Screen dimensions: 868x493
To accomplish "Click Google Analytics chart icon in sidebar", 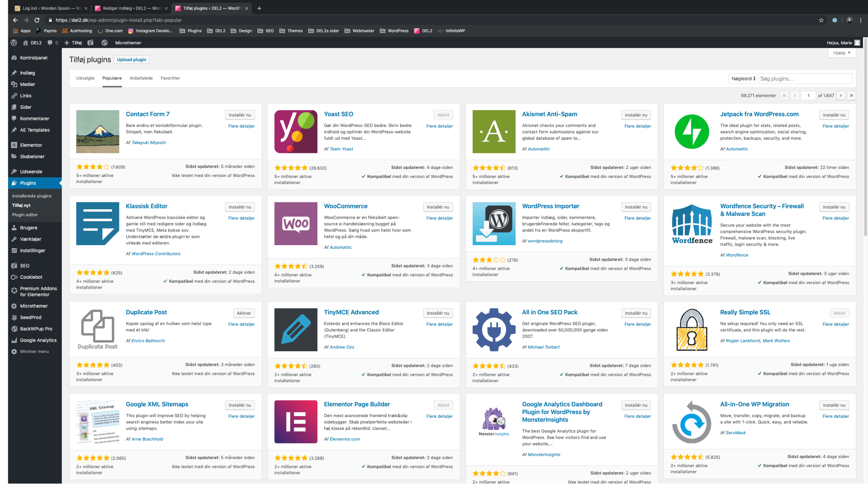I will click(x=14, y=340).
